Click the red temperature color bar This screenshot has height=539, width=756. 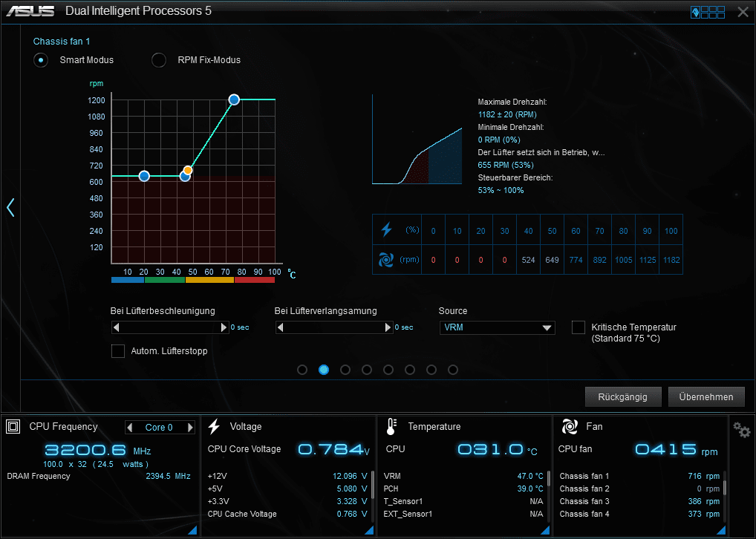pos(255,280)
